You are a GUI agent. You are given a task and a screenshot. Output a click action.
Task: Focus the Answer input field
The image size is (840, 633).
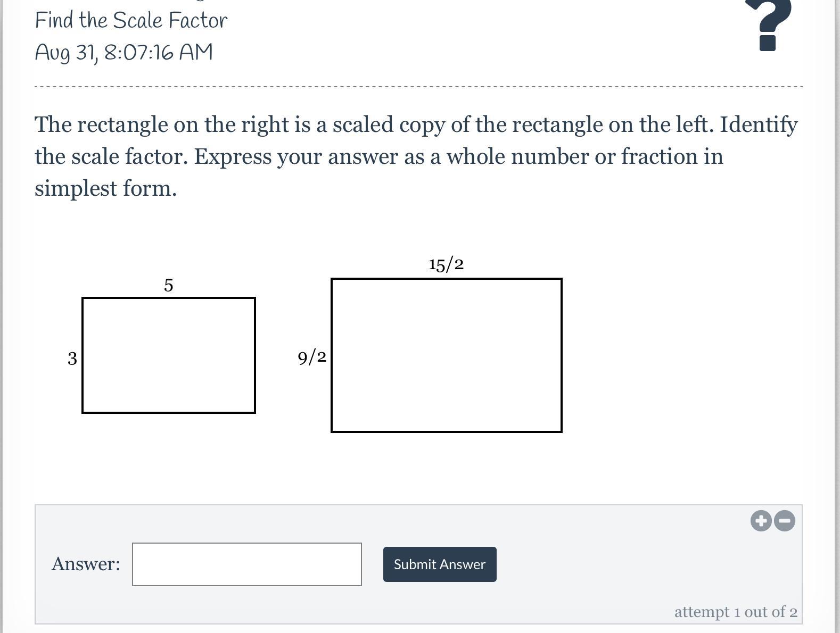pyautogui.click(x=246, y=564)
